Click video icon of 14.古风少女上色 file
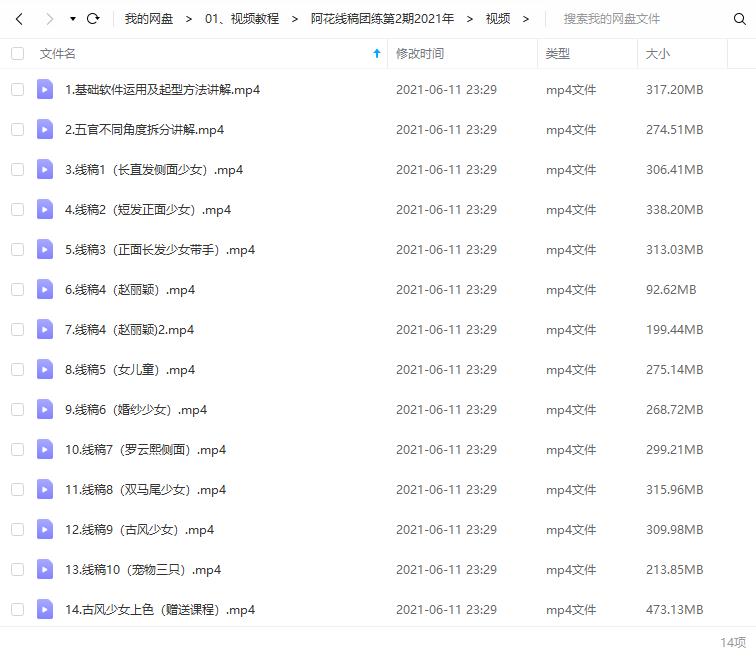The width and height of the screenshot is (756, 660). coord(45,609)
